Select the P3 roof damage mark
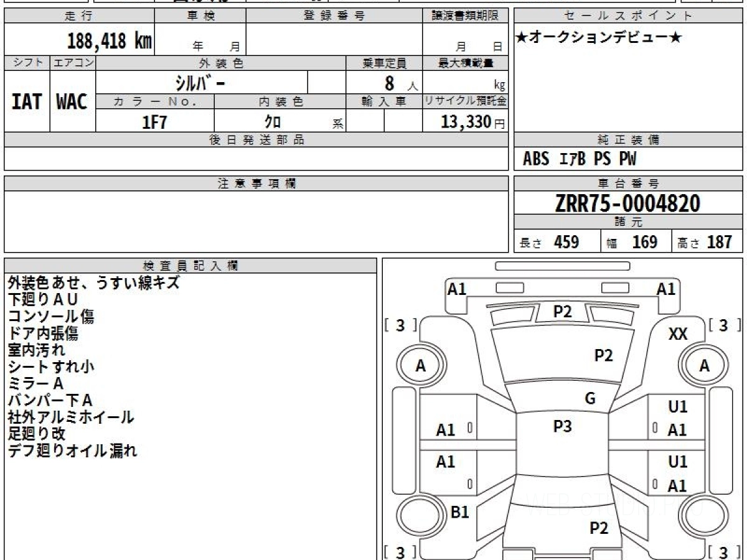This screenshot has width=747, height=560. pos(562,426)
